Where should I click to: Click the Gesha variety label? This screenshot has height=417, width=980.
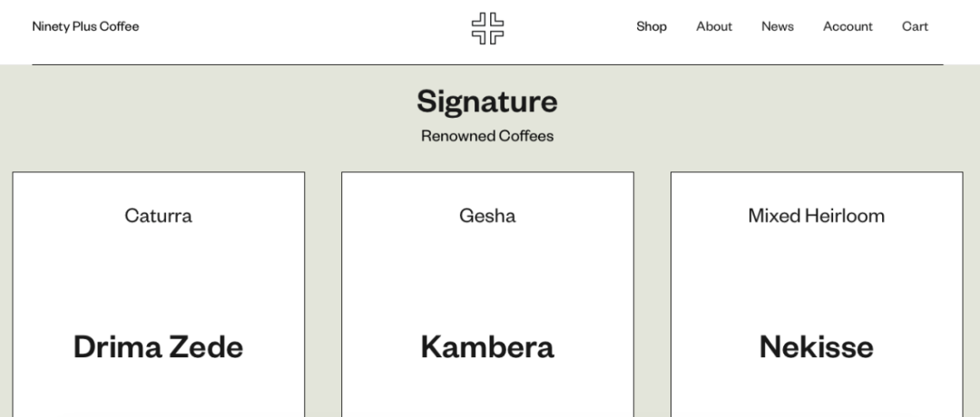(487, 216)
